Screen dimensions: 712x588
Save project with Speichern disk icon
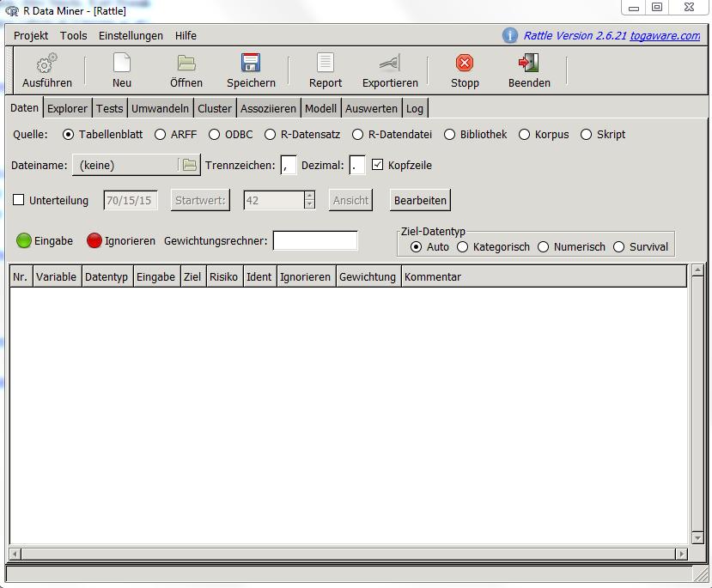click(x=251, y=63)
